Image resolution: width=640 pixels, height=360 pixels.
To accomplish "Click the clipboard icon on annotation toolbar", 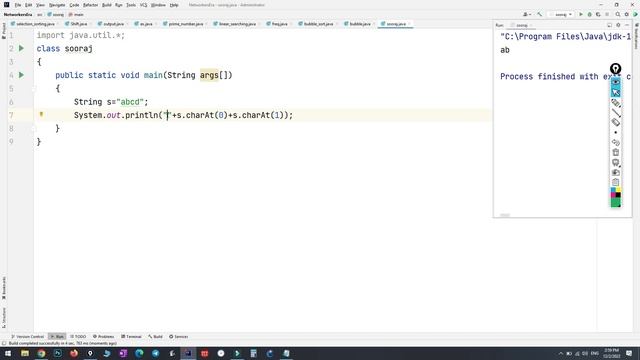I will tap(616, 182).
